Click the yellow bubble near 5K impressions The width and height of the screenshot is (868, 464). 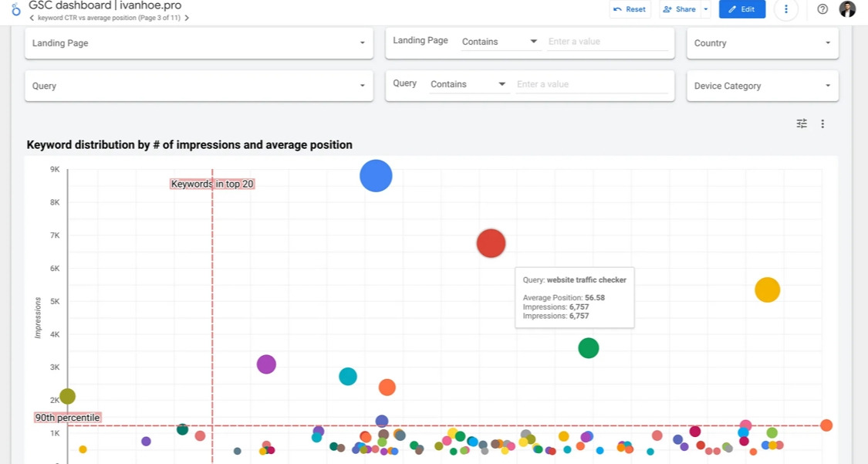(767, 290)
